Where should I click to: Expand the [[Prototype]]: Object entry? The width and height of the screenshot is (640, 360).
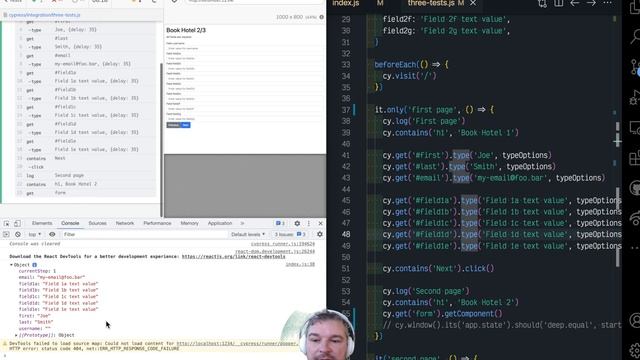[x=45, y=335]
